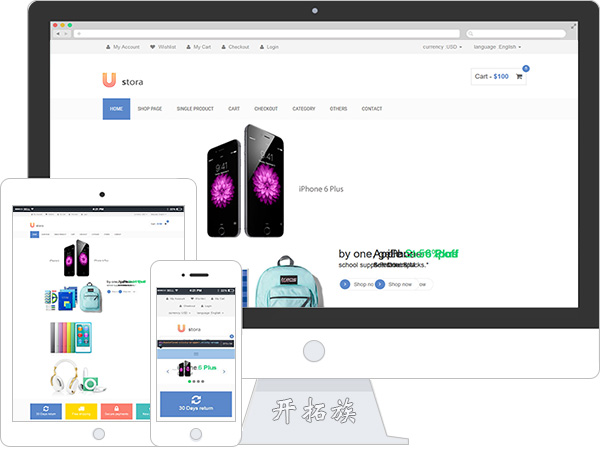Open the OTHERS menu item

(x=338, y=109)
